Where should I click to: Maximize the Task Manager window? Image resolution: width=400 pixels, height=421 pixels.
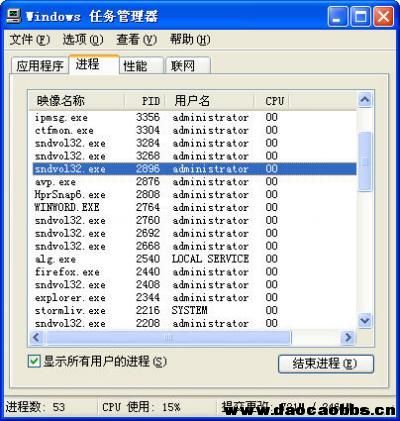click(360, 16)
